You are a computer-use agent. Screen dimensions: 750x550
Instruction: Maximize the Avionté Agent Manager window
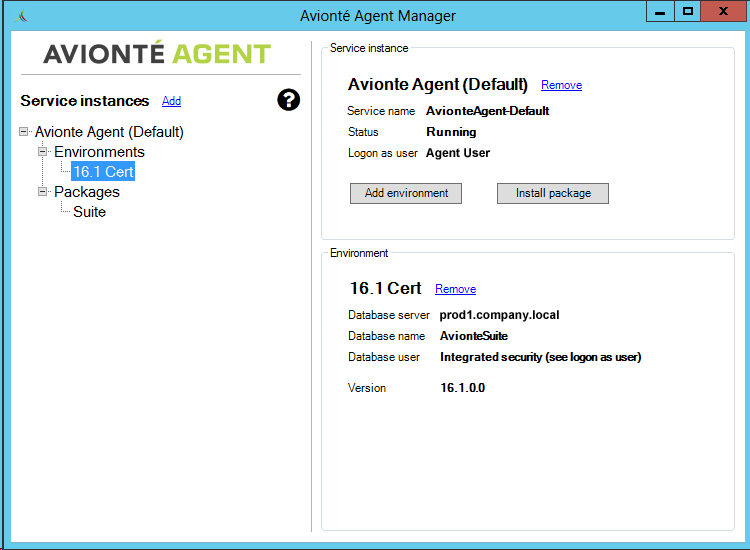pos(688,11)
